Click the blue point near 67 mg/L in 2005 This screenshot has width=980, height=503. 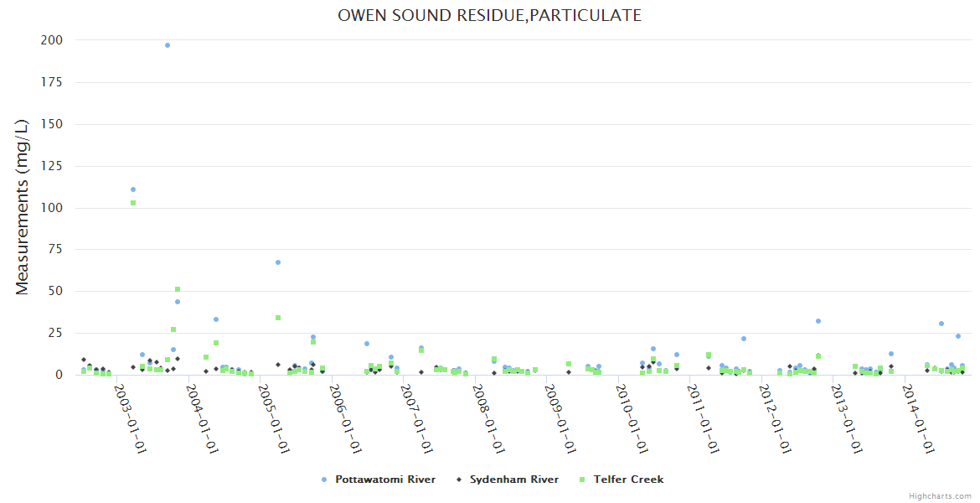click(x=278, y=262)
